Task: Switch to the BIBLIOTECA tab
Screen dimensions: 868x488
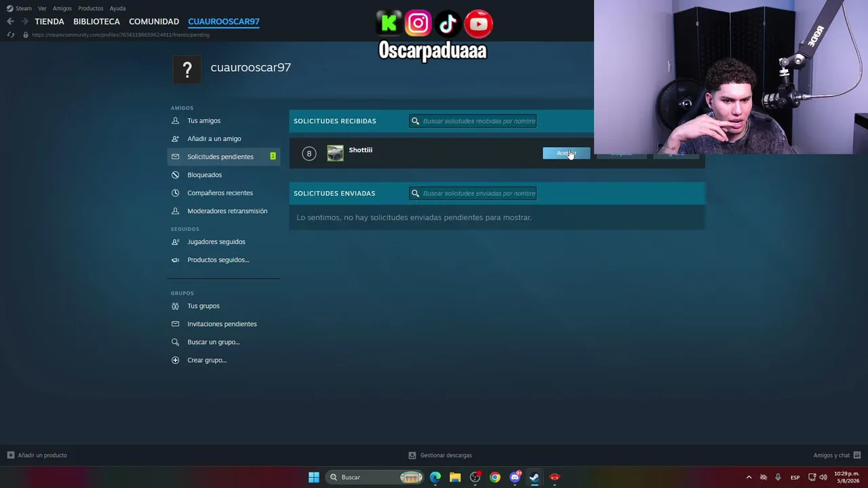Action: pyautogui.click(x=96, y=22)
